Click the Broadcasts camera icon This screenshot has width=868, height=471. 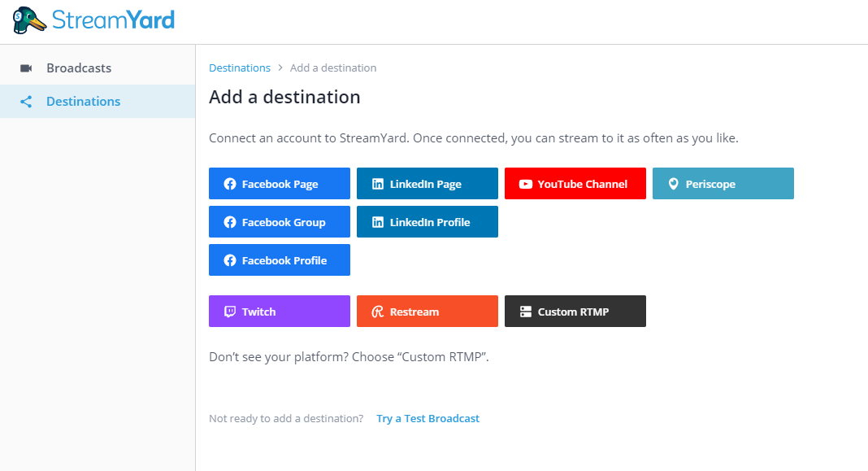point(26,68)
